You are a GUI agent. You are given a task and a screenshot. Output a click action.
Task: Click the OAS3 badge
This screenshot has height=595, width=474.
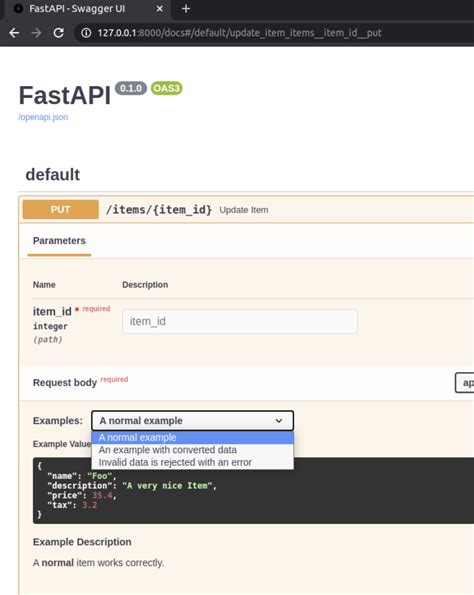(x=167, y=88)
